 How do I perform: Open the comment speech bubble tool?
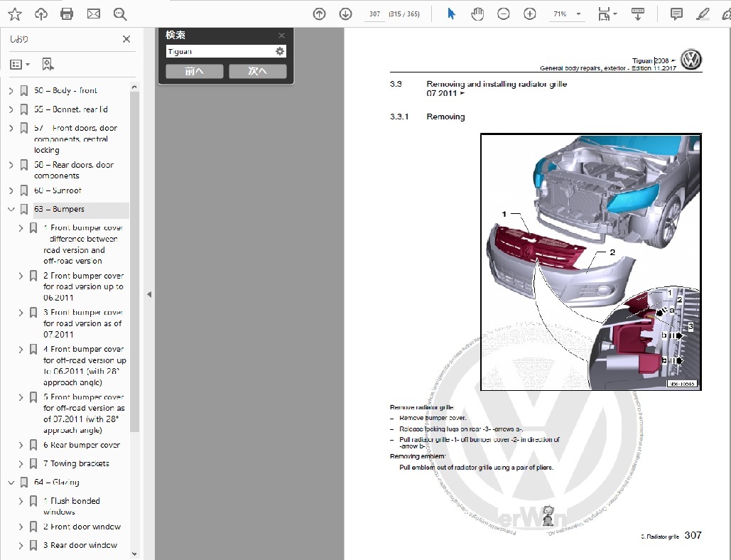click(676, 14)
